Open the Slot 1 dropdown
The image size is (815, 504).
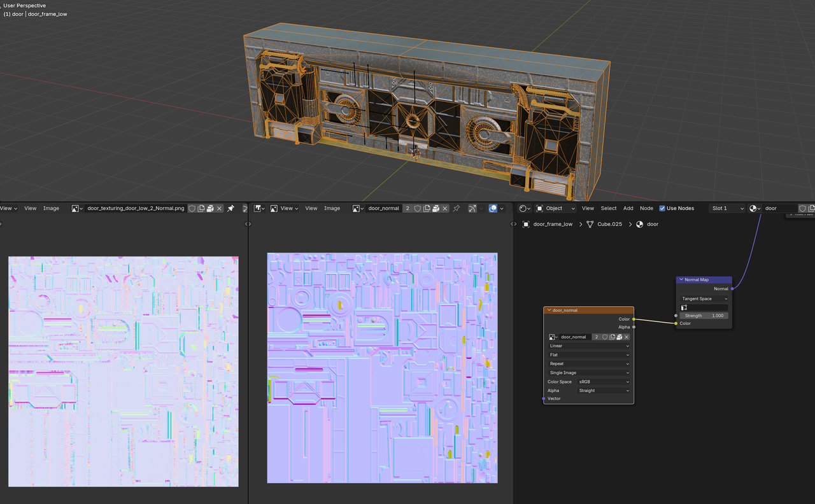(727, 208)
